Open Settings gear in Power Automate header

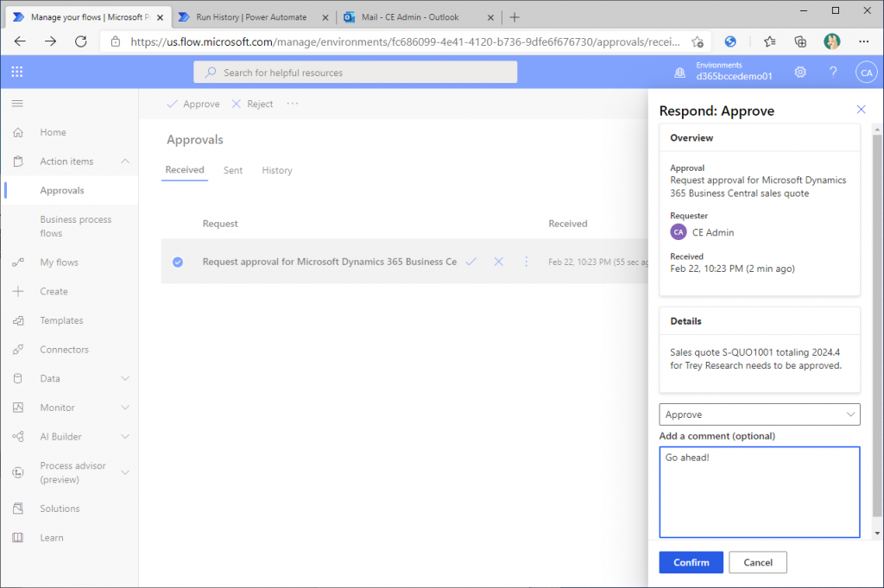[800, 73]
